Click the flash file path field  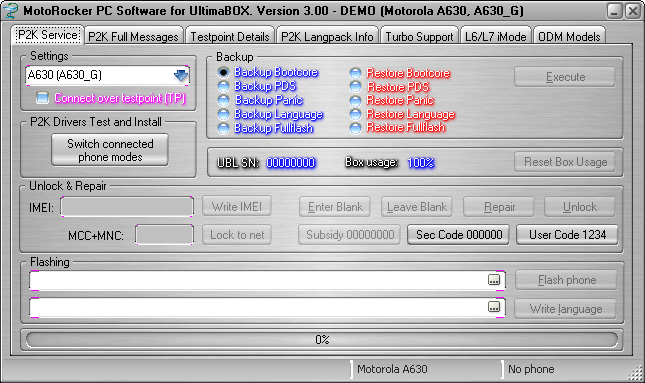coord(267,281)
